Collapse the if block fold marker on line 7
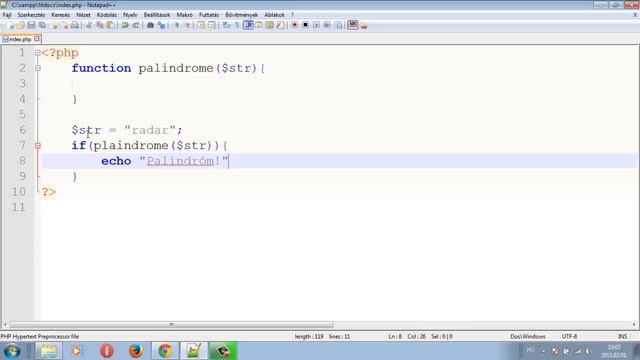This screenshot has width=640, height=360. pos(38,145)
